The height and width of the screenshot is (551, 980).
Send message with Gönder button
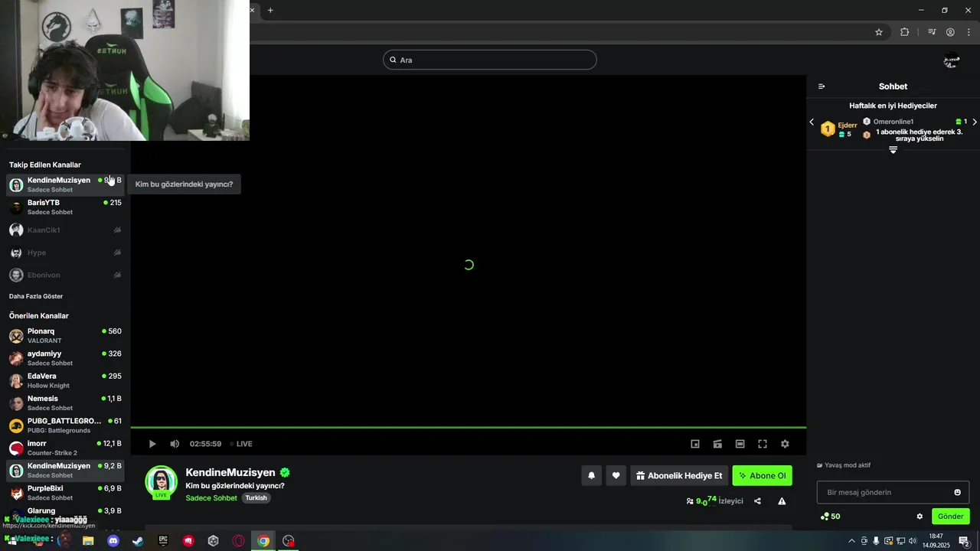tap(950, 517)
